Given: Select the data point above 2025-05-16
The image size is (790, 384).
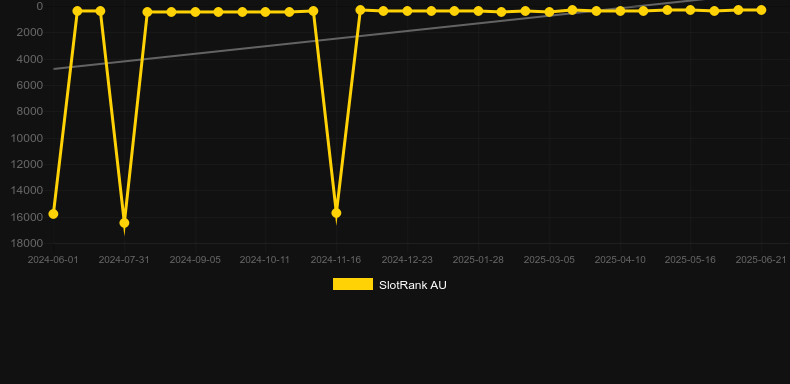Looking at the screenshot, I should (x=690, y=10).
